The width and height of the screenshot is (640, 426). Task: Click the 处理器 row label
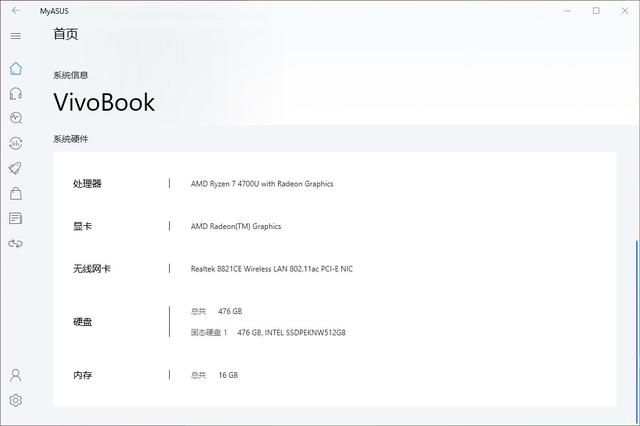[x=87, y=184]
